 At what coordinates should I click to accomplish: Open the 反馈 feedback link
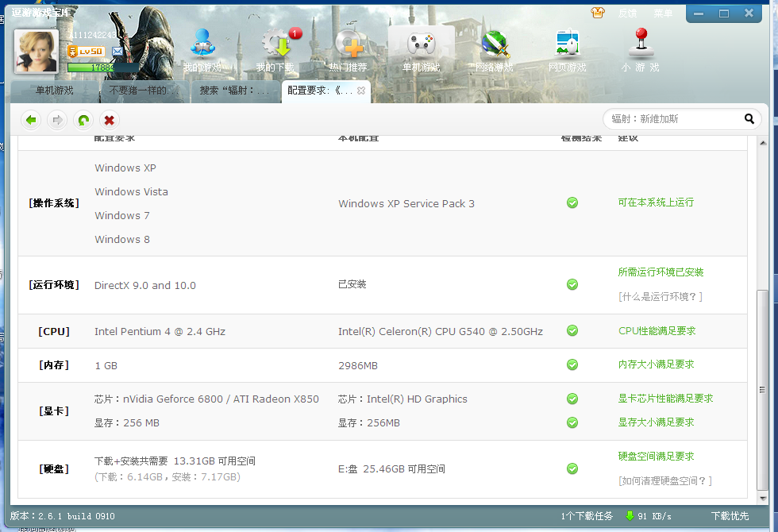628,13
